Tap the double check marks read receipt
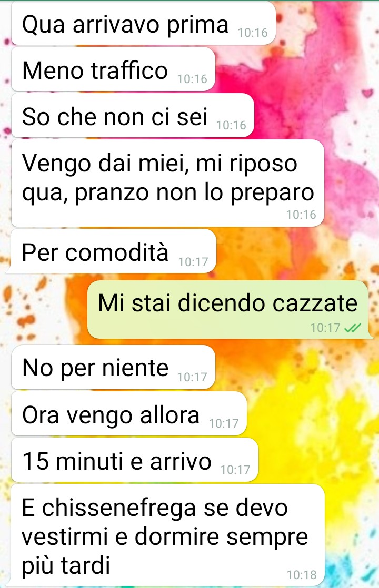The height and width of the screenshot is (588, 379). coord(352,328)
